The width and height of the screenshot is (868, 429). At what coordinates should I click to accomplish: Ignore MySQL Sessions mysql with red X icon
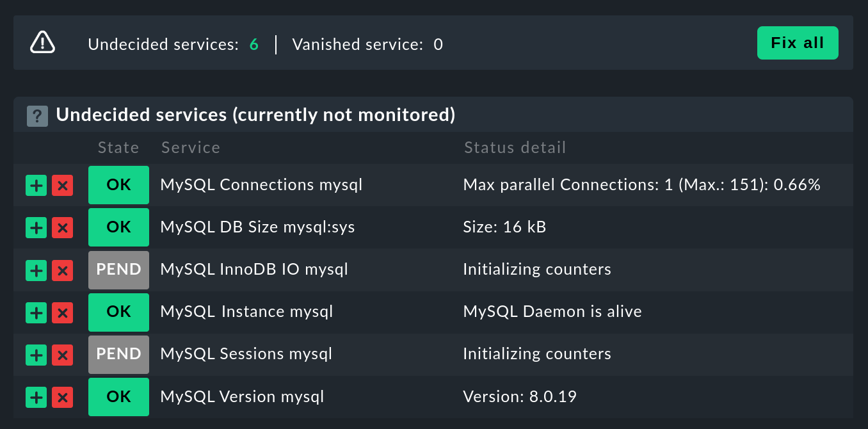point(62,355)
